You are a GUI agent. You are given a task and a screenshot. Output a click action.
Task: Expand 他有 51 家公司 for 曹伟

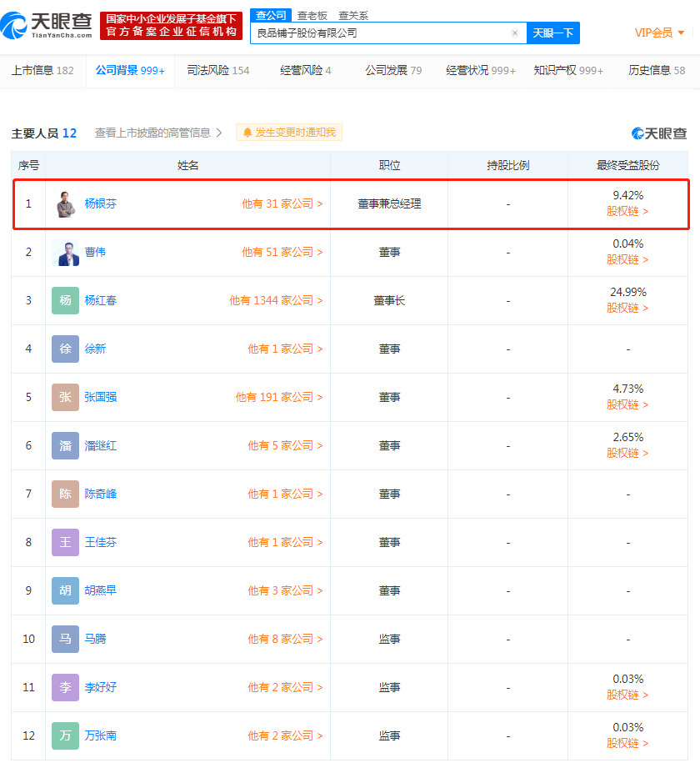pyautogui.click(x=282, y=252)
